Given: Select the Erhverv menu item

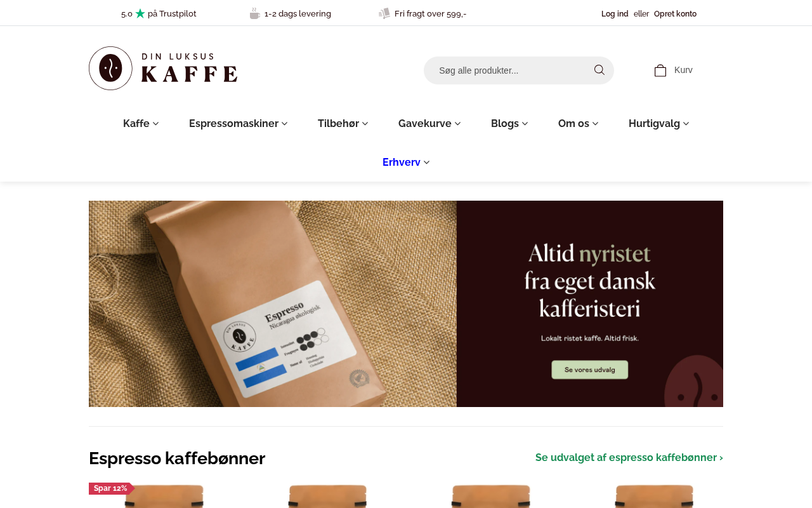Looking at the screenshot, I should pos(406,163).
